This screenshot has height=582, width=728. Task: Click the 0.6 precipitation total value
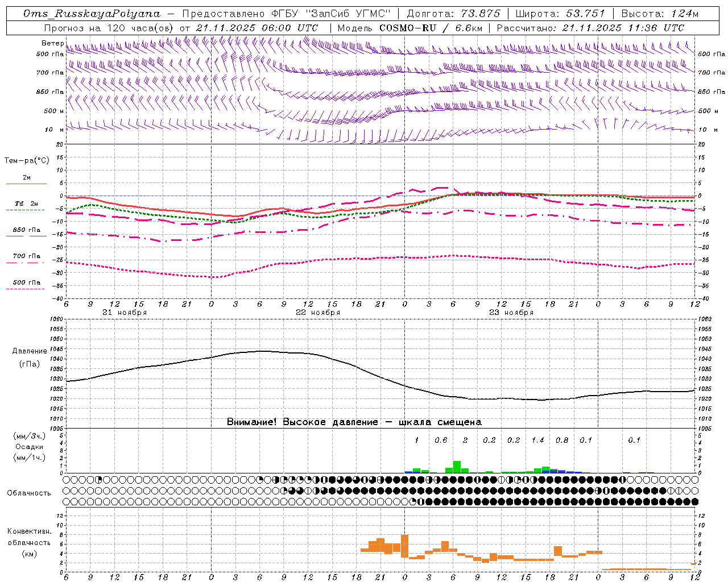tap(441, 440)
